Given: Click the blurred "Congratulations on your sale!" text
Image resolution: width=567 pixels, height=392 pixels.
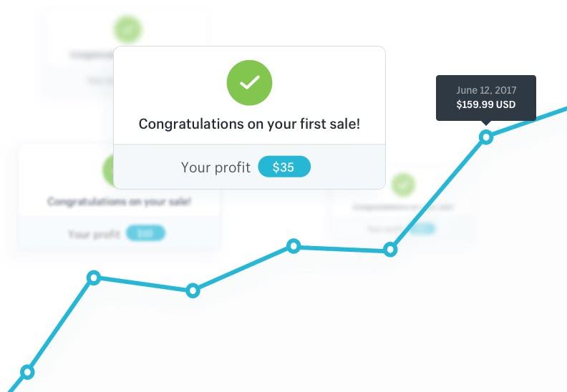Looking at the screenshot, I should pyautogui.click(x=120, y=202).
